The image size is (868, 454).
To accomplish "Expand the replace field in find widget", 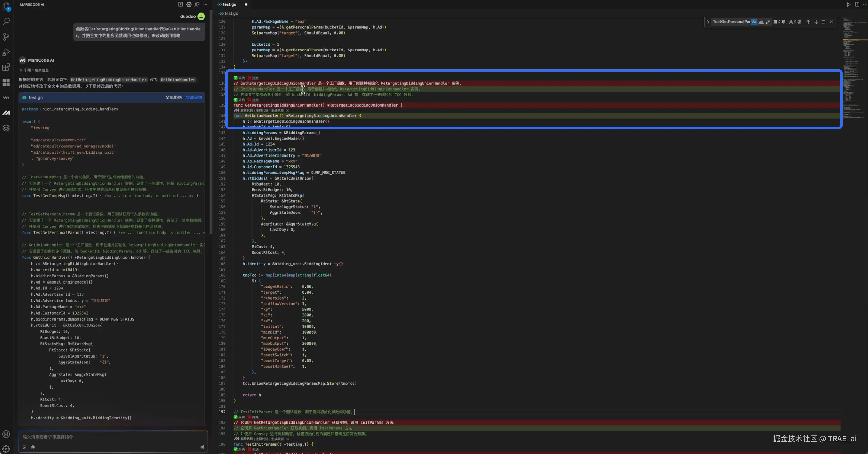I will (708, 22).
